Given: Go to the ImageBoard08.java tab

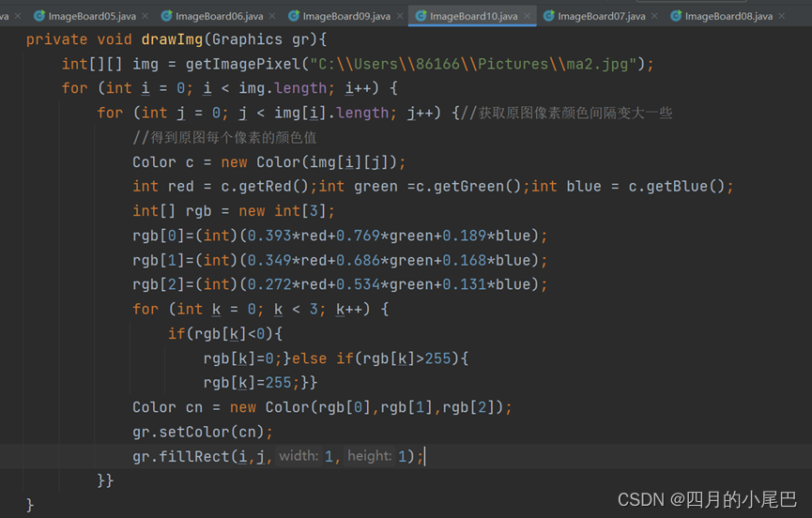Looking at the screenshot, I should pyautogui.click(x=728, y=16).
